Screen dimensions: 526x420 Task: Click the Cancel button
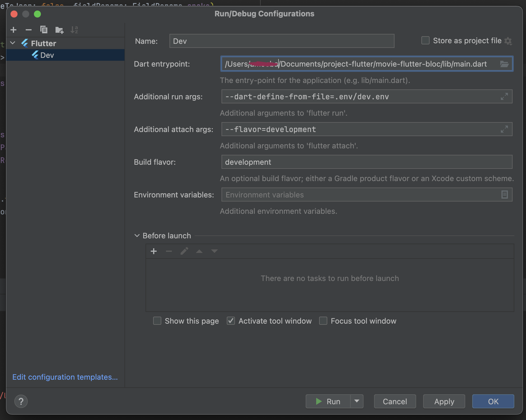395,401
